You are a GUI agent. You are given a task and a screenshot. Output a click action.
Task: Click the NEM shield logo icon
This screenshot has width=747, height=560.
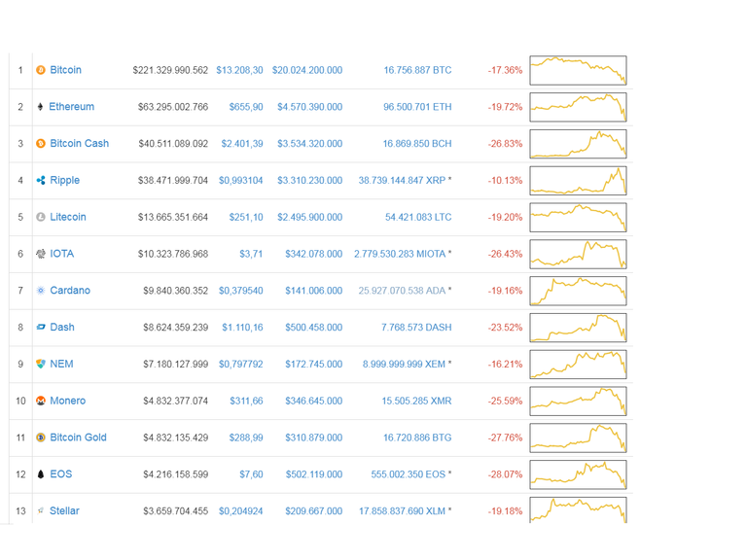point(41,364)
